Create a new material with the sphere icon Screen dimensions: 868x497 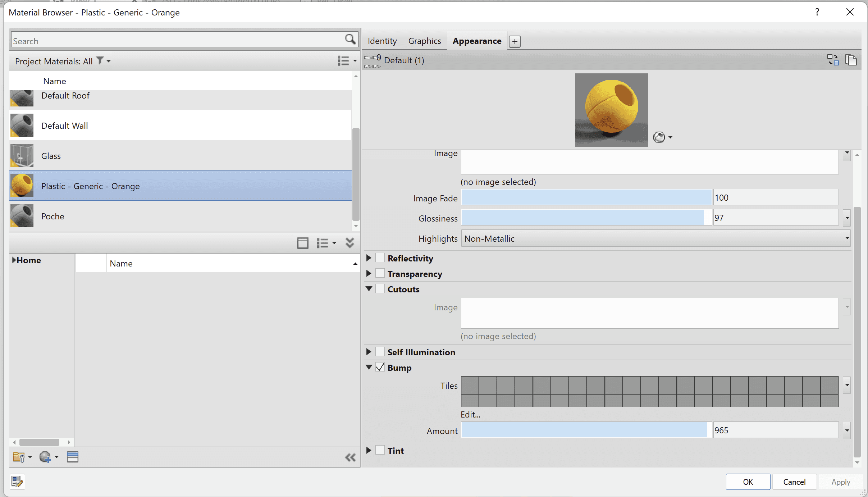46,457
